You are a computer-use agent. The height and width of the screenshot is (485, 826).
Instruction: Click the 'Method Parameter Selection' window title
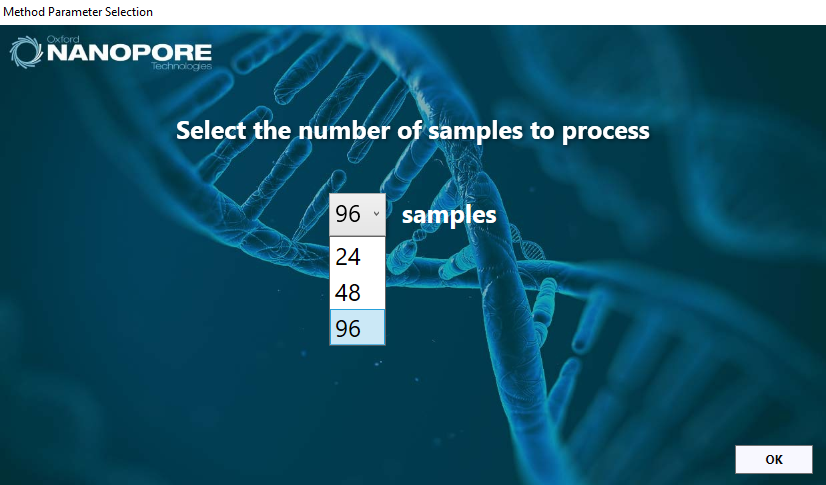[x=78, y=12]
